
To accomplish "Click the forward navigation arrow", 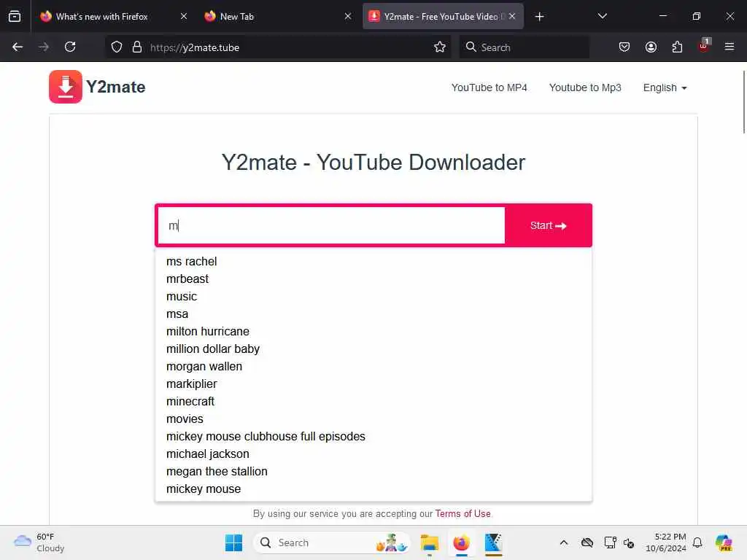I will coord(44,47).
